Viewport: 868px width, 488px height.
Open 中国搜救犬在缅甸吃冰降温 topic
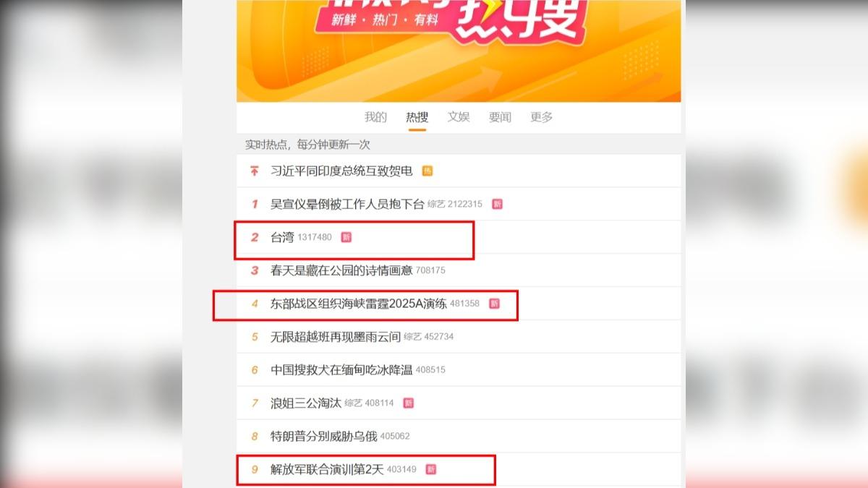341,370
